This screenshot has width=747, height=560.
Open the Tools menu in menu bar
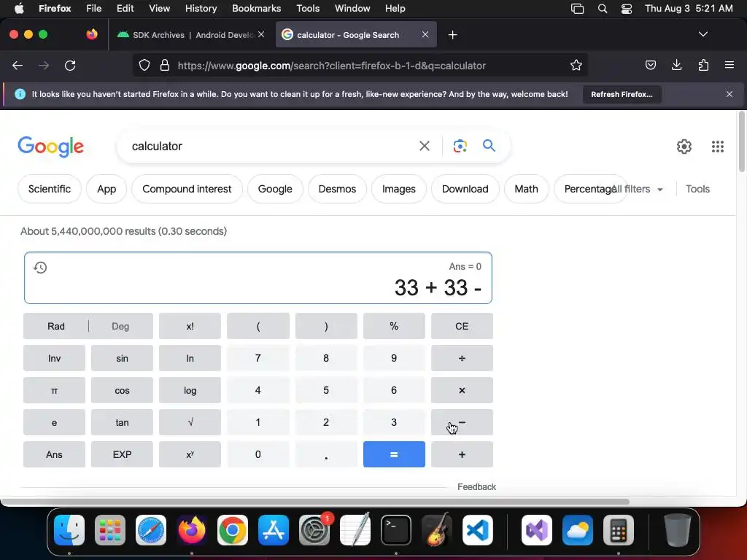[308, 9]
